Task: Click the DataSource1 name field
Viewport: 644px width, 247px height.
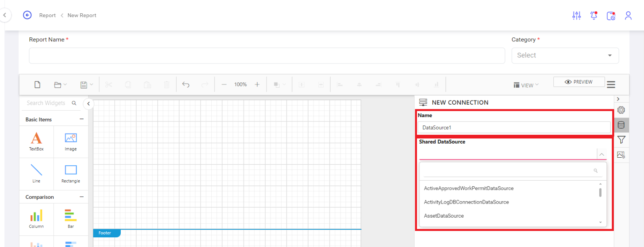Action: (x=514, y=128)
